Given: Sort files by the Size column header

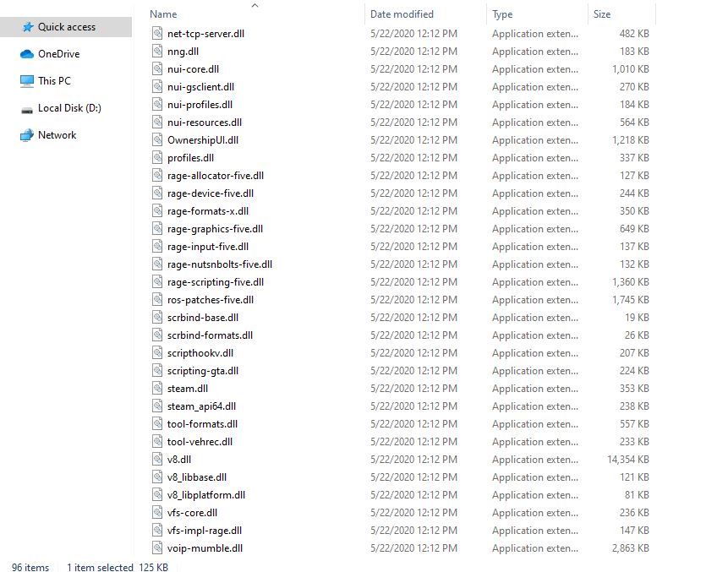Looking at the screenshot, I should (x=602, y=14).
